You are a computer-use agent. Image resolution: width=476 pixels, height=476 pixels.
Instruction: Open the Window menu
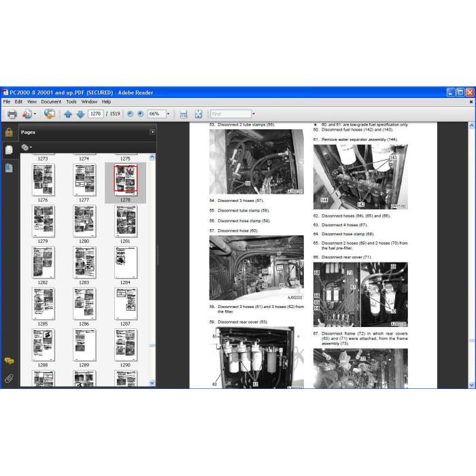click(89, 102)
